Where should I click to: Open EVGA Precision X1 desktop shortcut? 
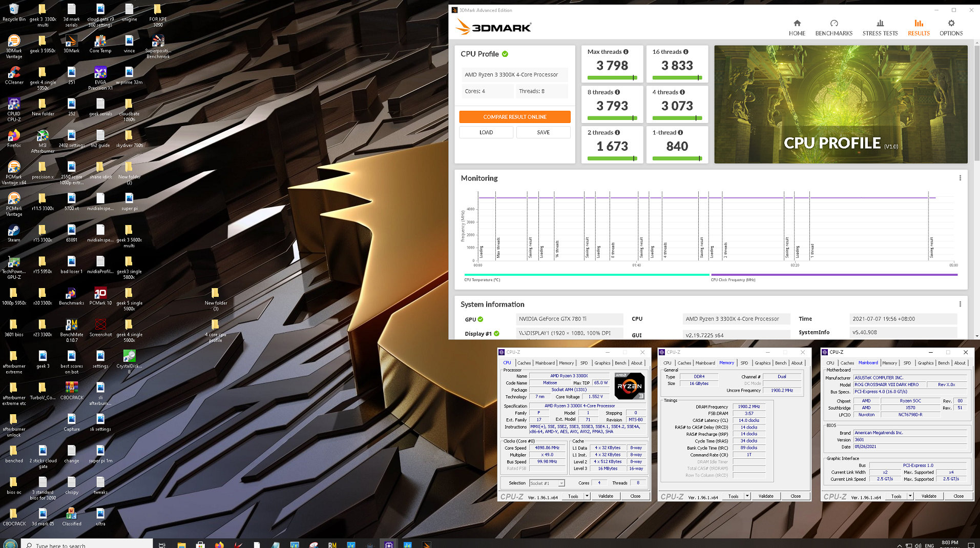pos(100,78)
